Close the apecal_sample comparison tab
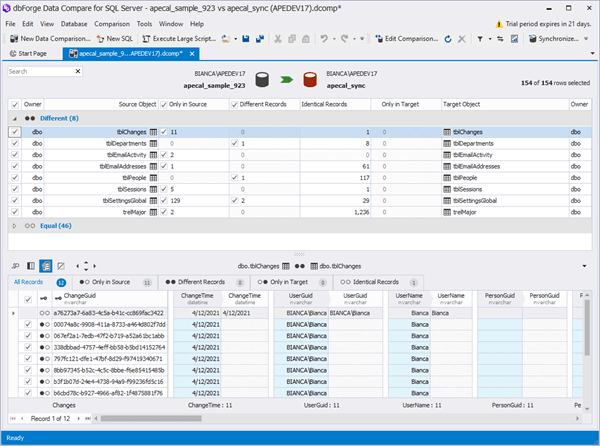Image resolution: width=600 pixels, height=446 pixels. coord(192,54)
